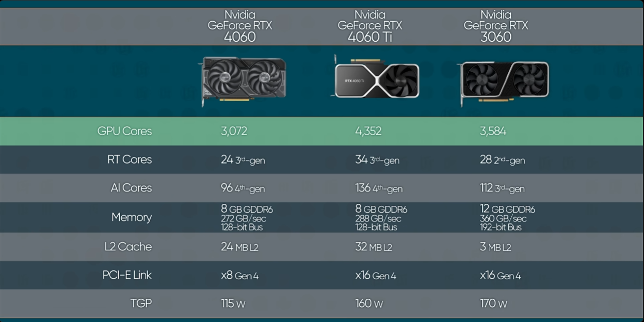Select the GPU Cores value '3,072'
644x322 pixels.
234,131
